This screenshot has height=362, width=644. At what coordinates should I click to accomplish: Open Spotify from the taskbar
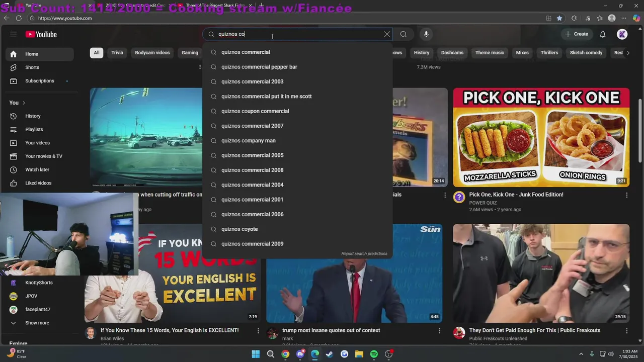click(374, 354)
